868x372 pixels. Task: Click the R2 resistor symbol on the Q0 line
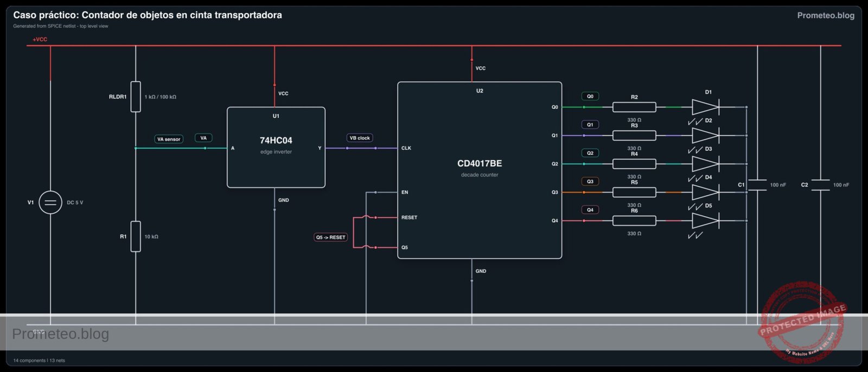(x=634, y=107)
